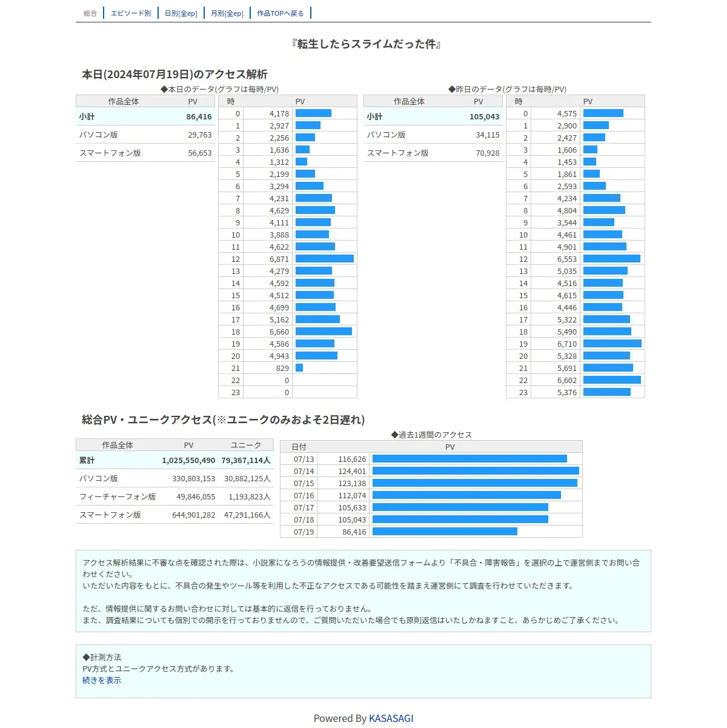Open the KASASAGI link
Screen dimensions: 727x728
[x=391, y=718]
